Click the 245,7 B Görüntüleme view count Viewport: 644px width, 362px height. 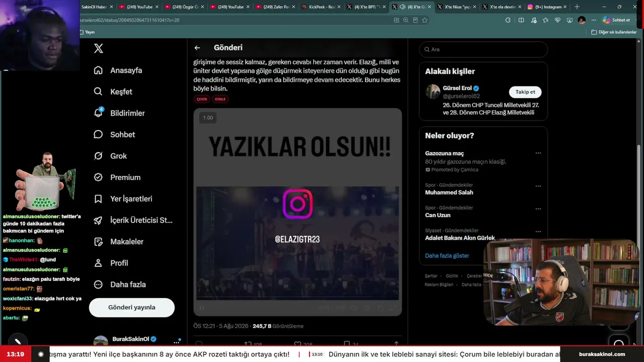click(x=278, y=326)
